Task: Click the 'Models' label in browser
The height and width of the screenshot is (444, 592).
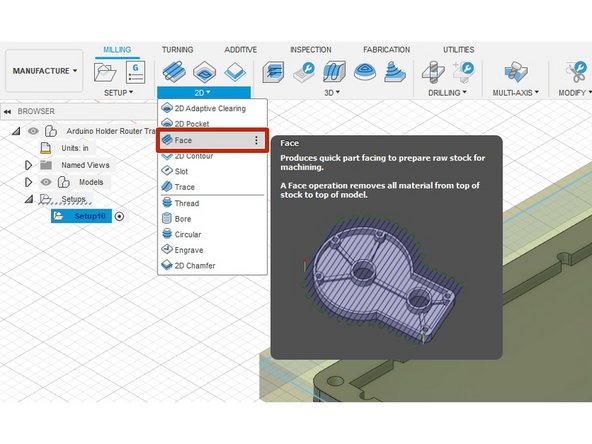Action: [91, 182]
